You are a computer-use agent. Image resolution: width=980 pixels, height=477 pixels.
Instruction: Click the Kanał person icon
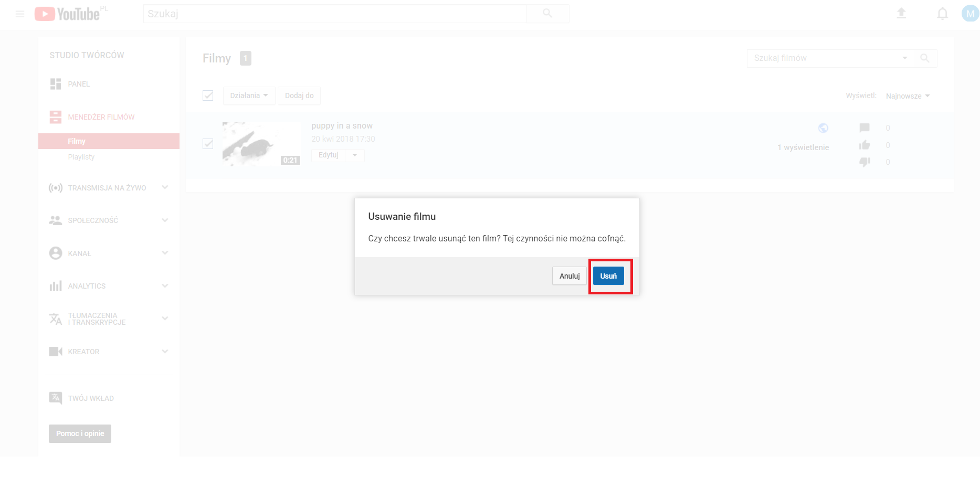(x=56, y=253)
